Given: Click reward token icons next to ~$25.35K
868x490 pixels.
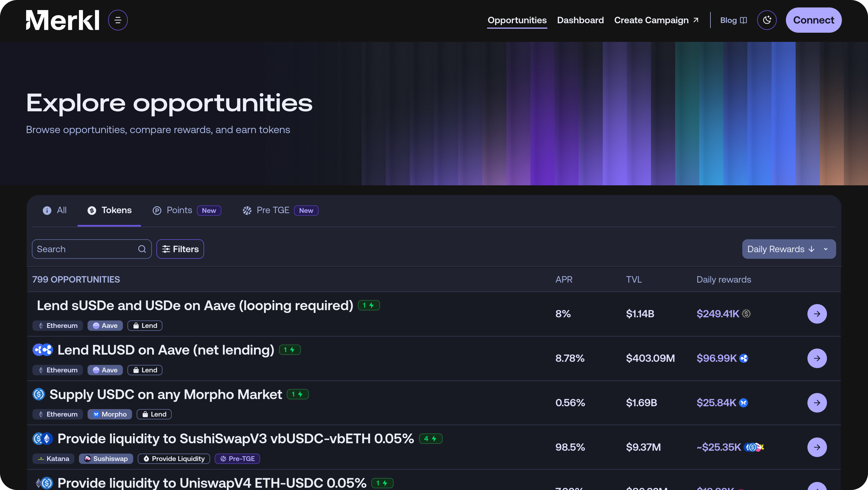Looking at the screenshot, I should point(754,447).
